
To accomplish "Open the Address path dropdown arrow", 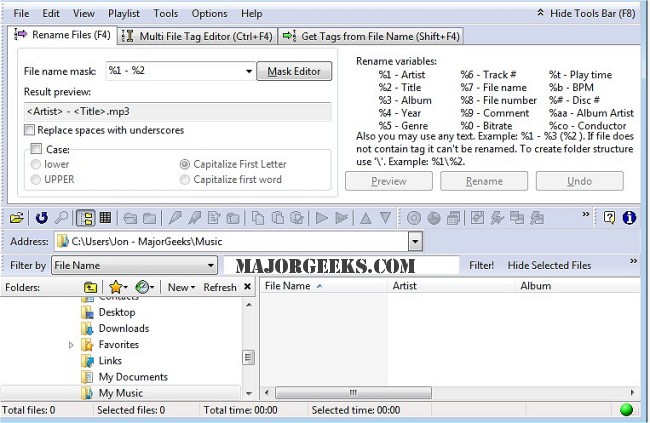I will tap(415, 241).
